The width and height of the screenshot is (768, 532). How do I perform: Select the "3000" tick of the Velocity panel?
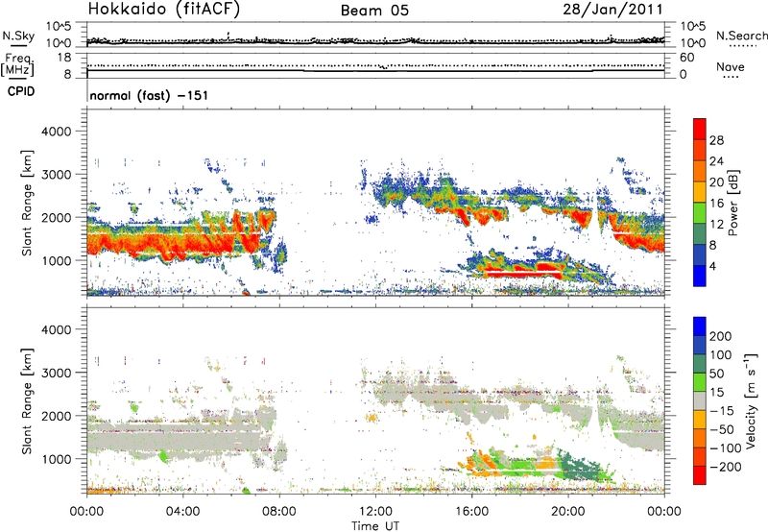56,373
